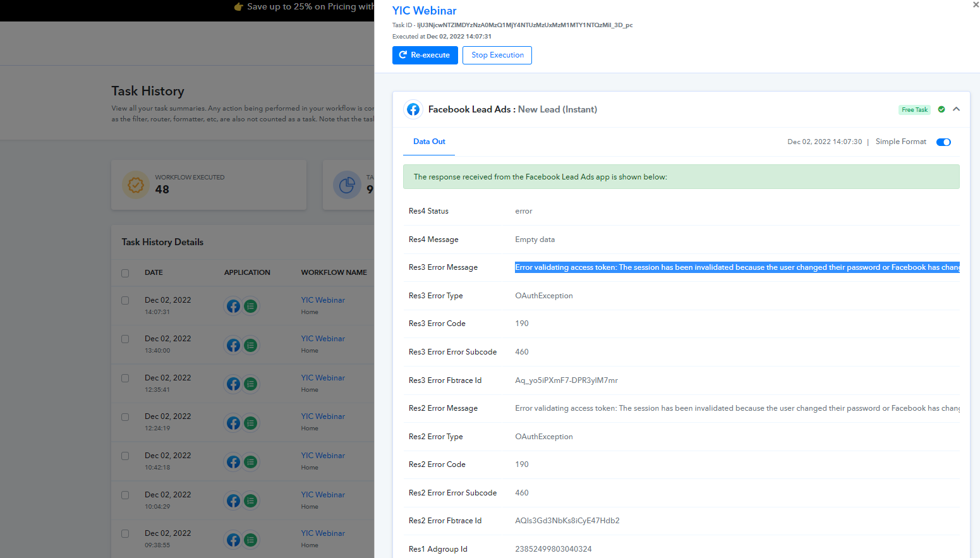Image resolution: width=980 pixels, height=558 pixels.
Task: Open YIC Webinar workflow from 10:04:29 row
Action: pyautogui.click(x=323, y=495)
